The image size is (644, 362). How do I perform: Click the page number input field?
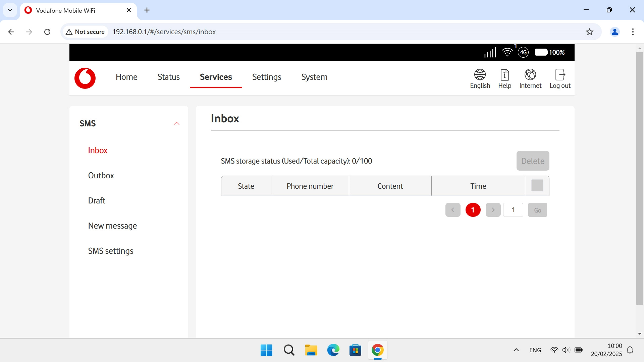(513, 210)
